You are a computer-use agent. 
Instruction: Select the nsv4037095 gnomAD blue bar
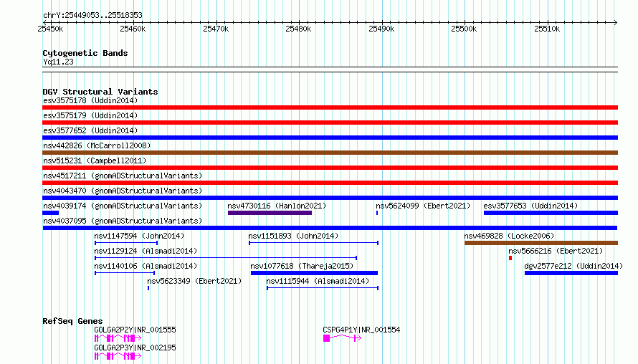330,228
